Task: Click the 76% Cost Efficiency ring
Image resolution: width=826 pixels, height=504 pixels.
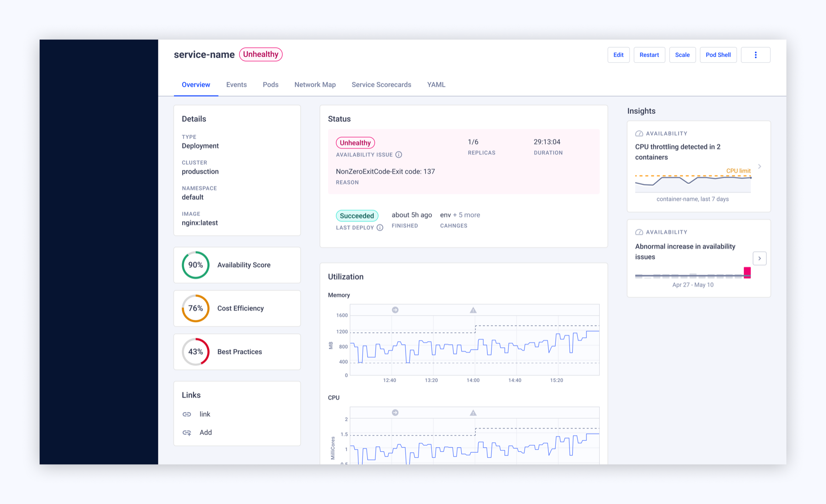Action: click(x=195, y=308)
